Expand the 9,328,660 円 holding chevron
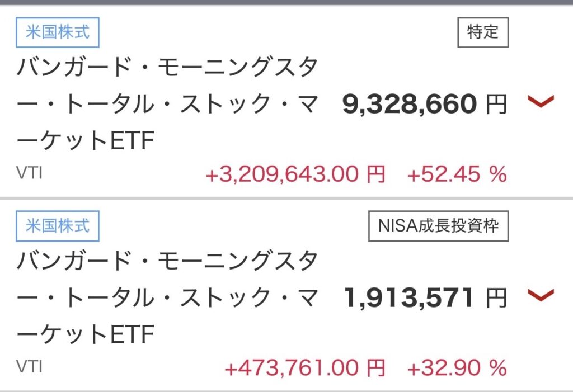573x392 pixels. [x=541, y=102]
